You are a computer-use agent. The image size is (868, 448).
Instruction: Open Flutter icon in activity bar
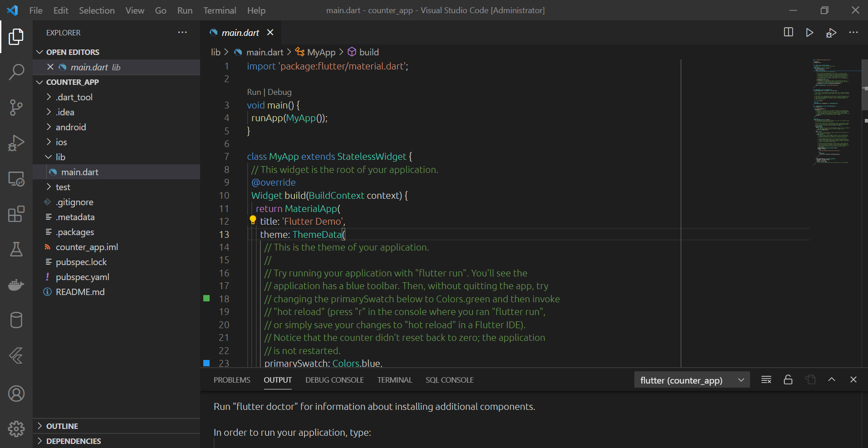[16, 355]
